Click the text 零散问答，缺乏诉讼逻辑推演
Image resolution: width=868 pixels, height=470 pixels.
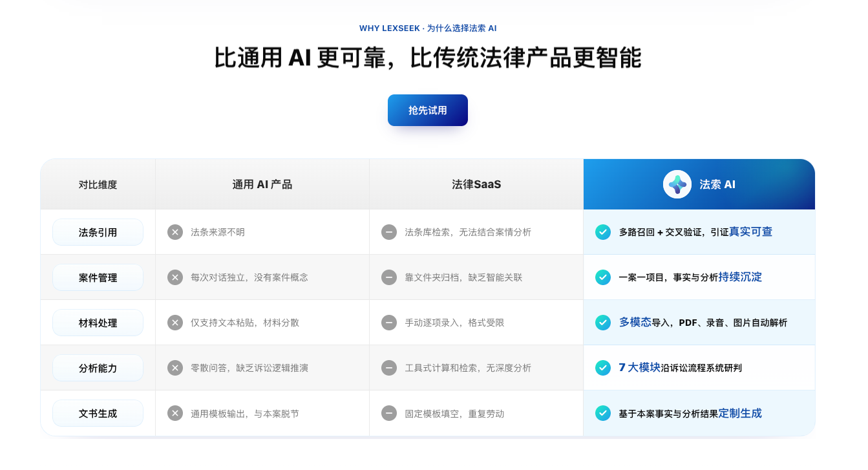(249, 368)
